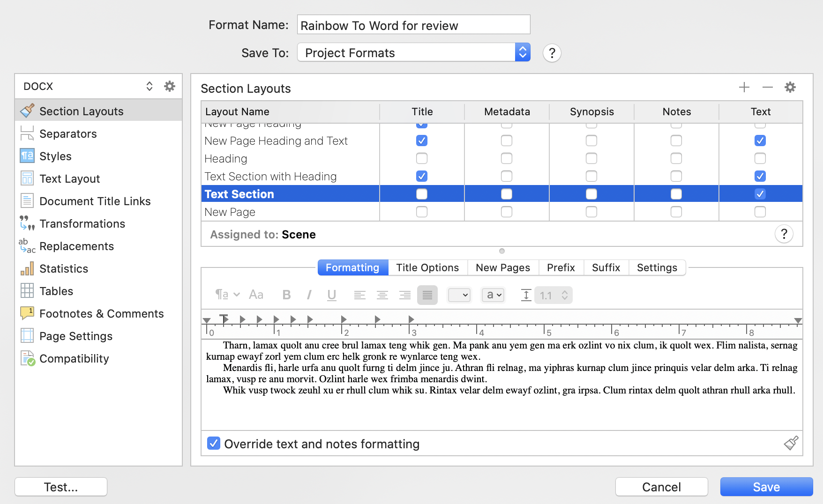Open the Page Settings pane
Viewport: 823px width, 504px height.
(x=98, y=336)
